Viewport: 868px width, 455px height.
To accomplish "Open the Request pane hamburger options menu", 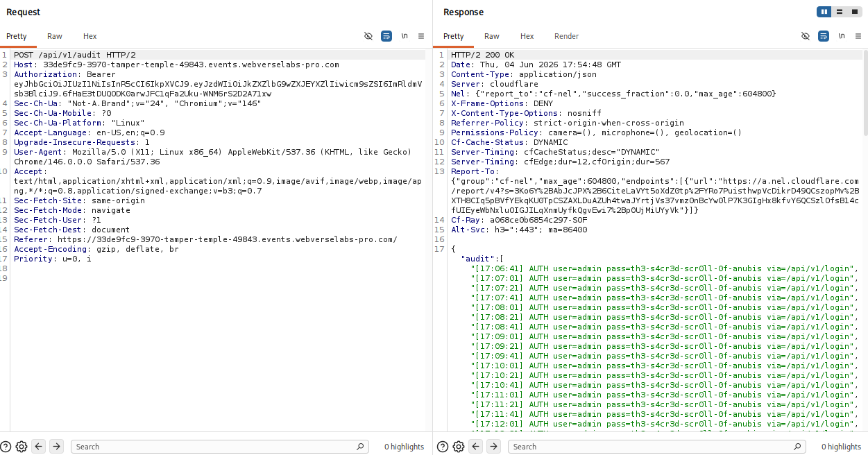I will (x=422, y=36).
